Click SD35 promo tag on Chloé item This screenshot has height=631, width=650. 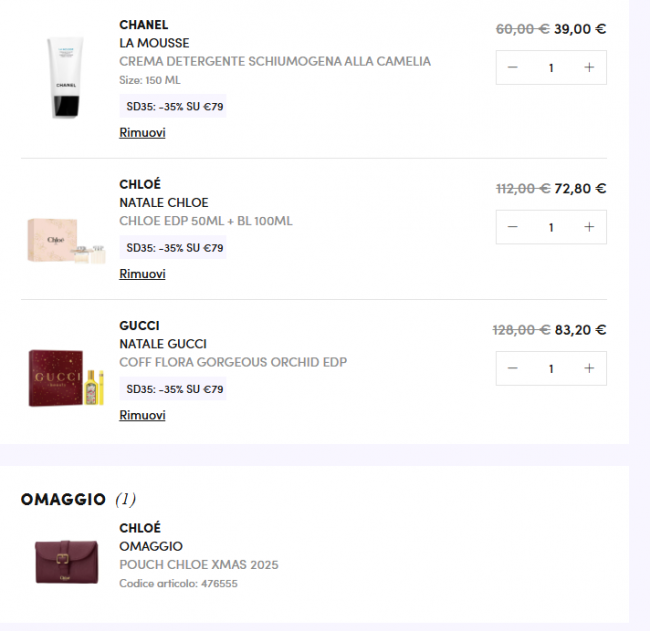174,248
